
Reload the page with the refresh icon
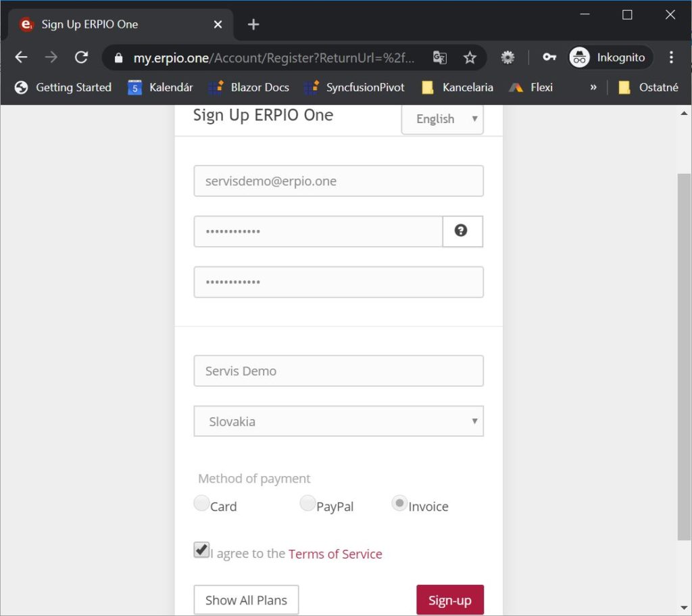click(81, 57)
